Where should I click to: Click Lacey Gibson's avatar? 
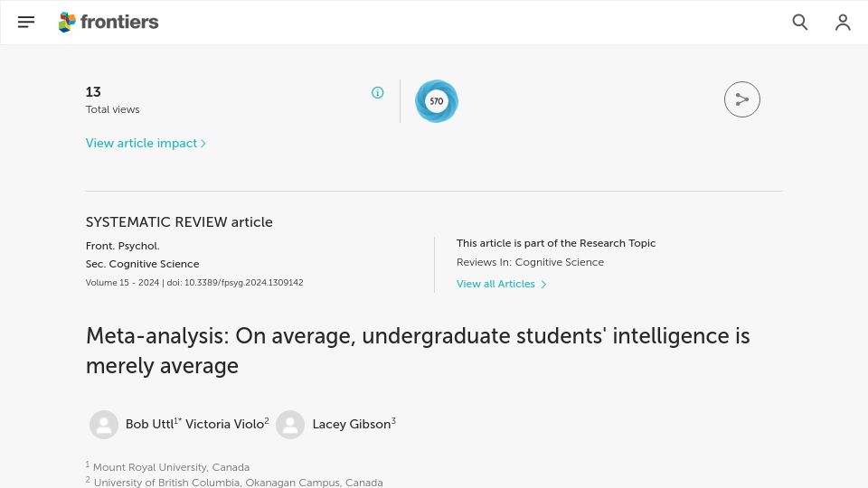(x=290, y=425)
